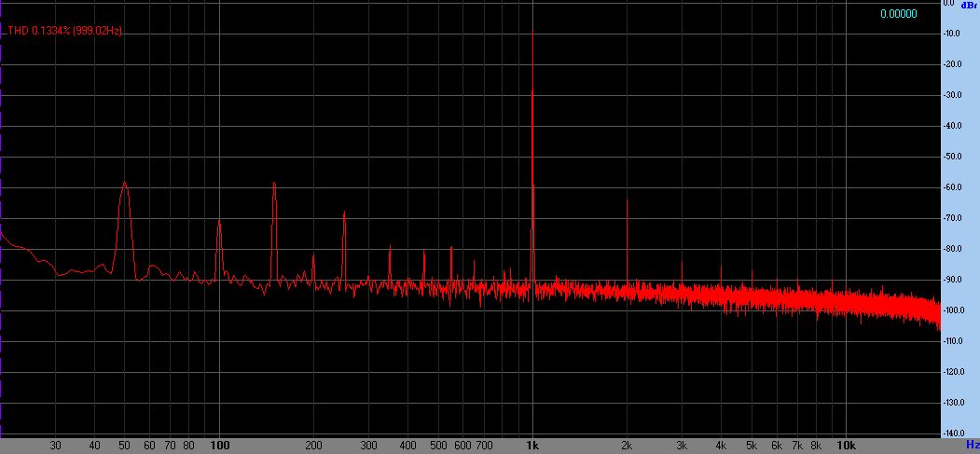Click the tip of the 1 kHz fundamental peak
This screenshot has height=454, width=980.
tap(532, 30)
